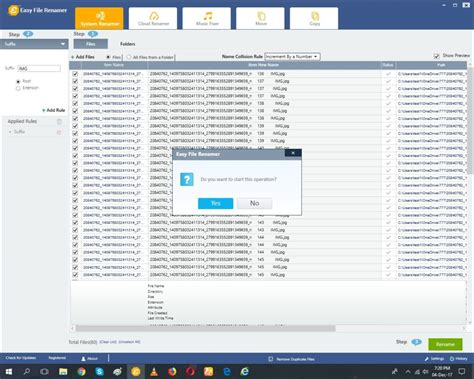Go to the Move tab
This screenshot has height=379, width=474.
260,19
